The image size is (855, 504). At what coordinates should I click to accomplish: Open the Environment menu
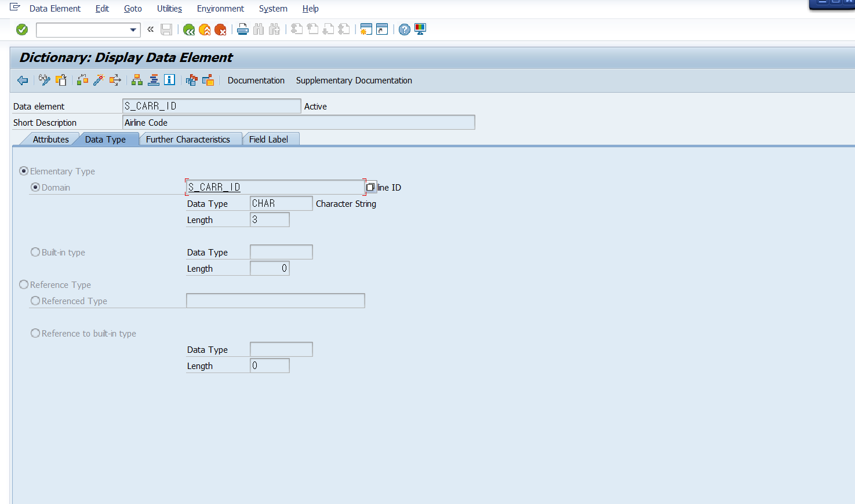click(x=220, y=9)
